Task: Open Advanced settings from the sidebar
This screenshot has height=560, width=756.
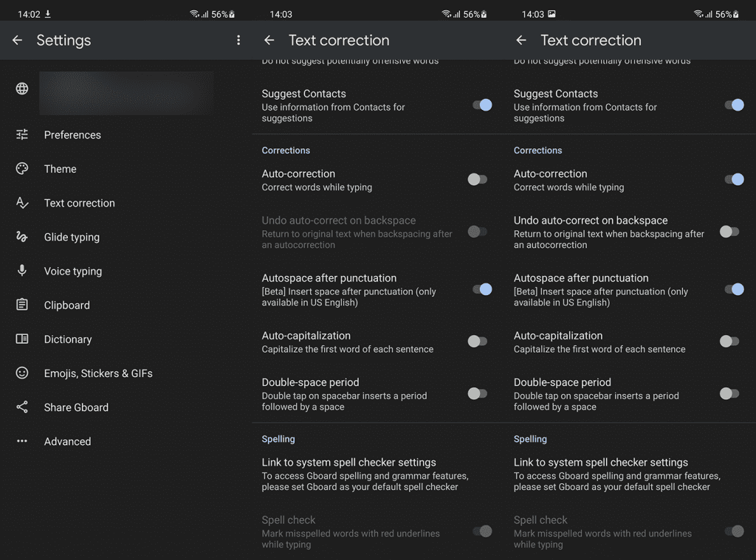Action: (x=67, y=441)
